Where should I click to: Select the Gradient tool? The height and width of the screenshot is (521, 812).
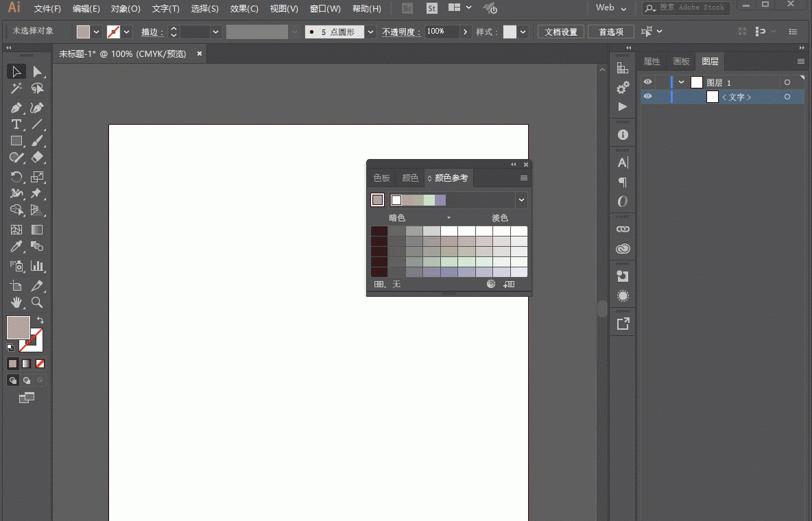(37, 230)
